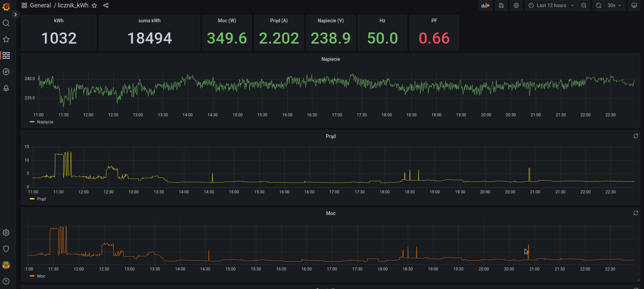Screen dimensions: 644x289
Task: Click the Grafana logo home icon
Action: (6, 7)
